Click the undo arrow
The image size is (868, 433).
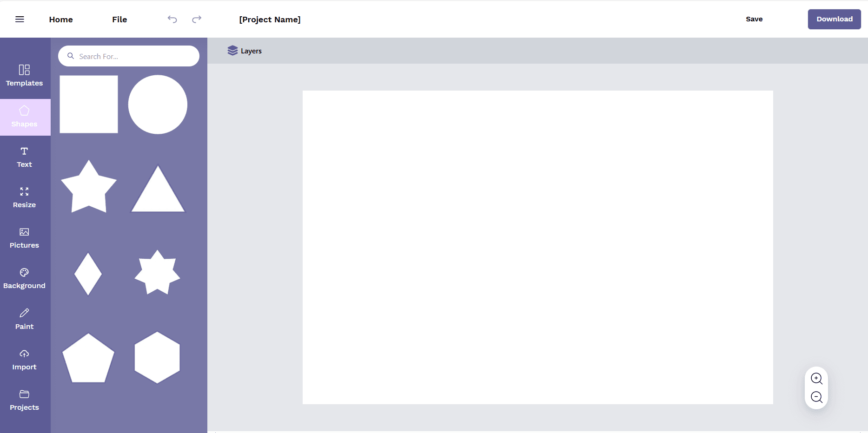pos(172,19)
